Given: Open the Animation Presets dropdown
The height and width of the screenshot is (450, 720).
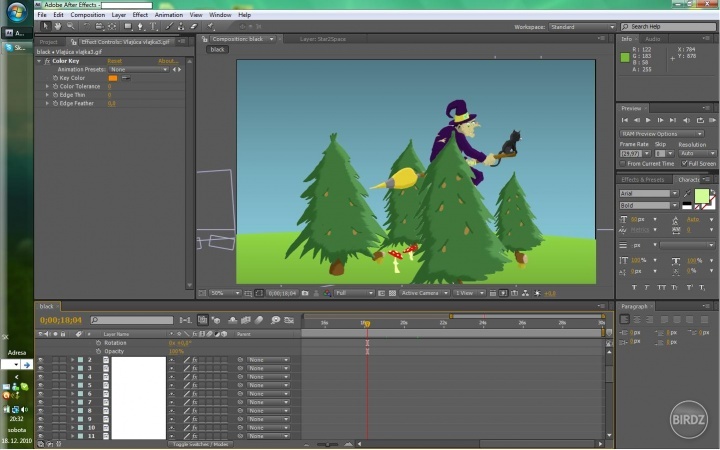Looking at the screenshot, I should (x=139, y=69).
